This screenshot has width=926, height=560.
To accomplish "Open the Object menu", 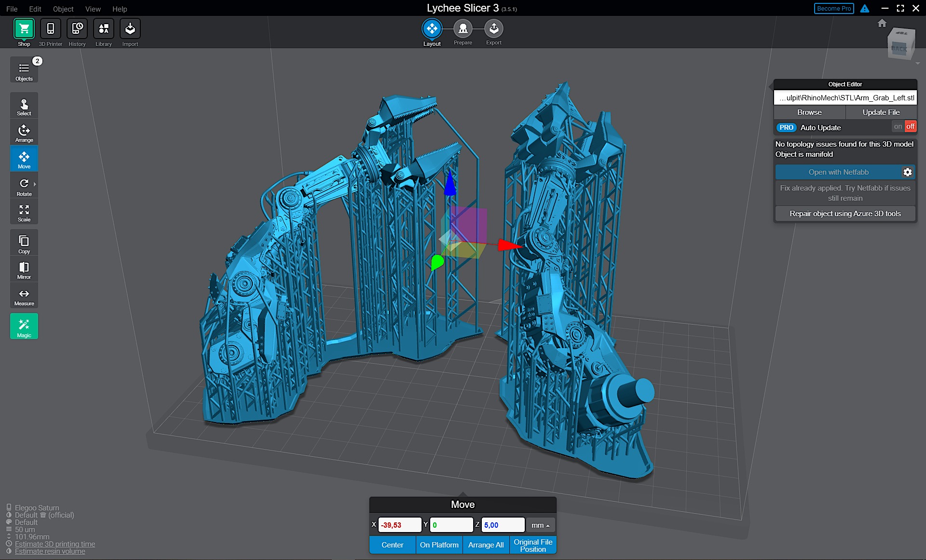I will click(x=63, y=9).
